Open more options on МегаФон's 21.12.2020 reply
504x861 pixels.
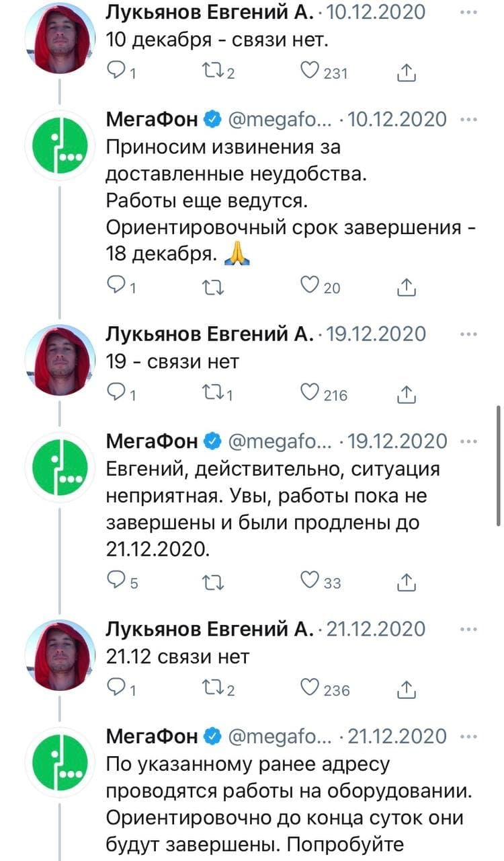pyautogui.click(x=468, y=736)
